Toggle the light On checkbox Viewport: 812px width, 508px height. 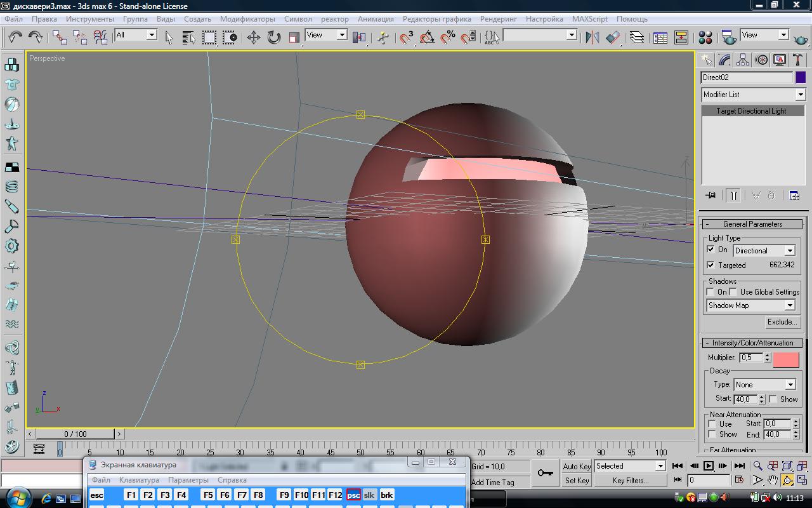(x=710, y=250)
